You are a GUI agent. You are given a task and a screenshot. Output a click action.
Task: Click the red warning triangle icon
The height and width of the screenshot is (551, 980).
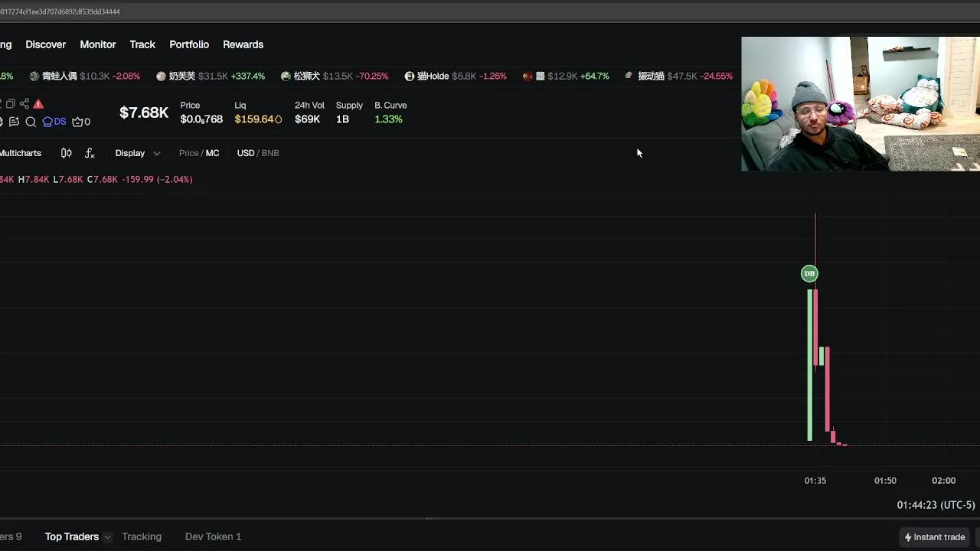38,103
